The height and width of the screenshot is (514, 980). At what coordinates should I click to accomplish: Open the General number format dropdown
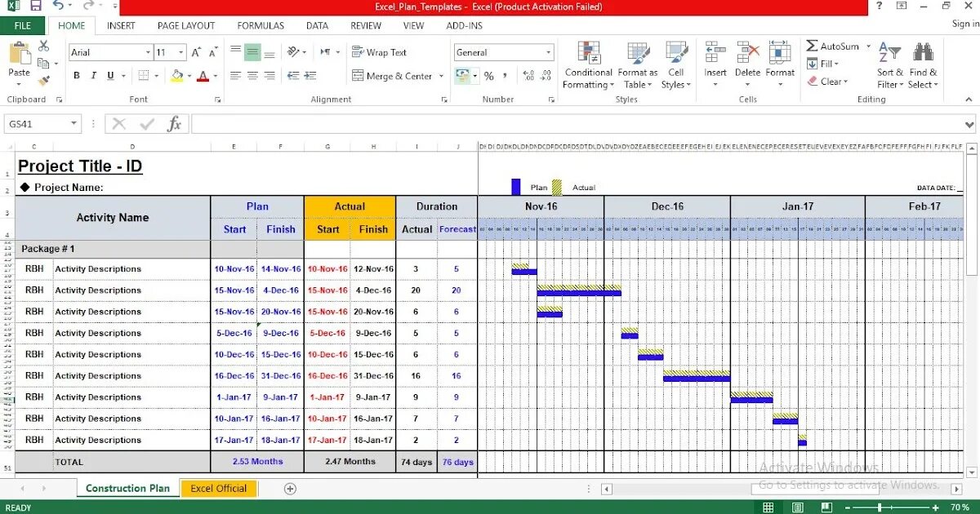550,51
